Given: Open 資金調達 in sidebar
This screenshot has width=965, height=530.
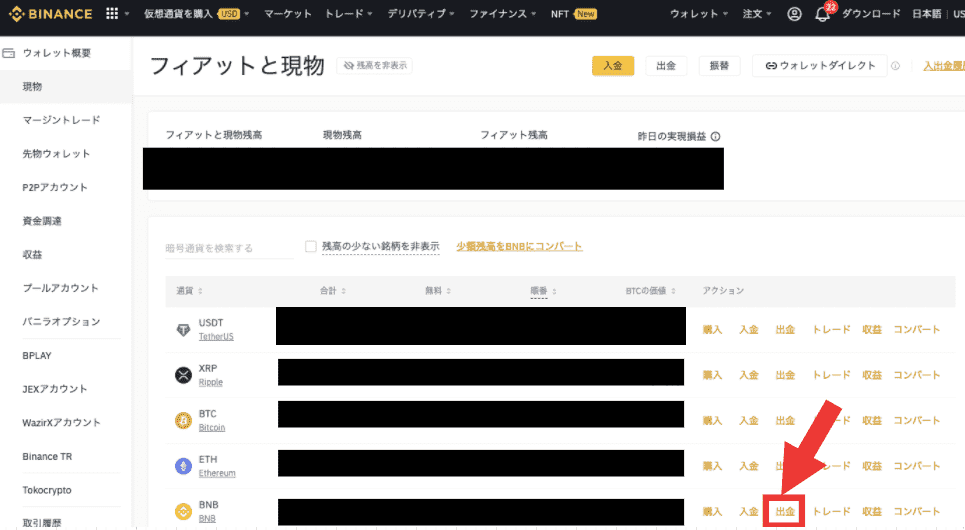Looking at the screenshot, I should (x=42, y=221).
